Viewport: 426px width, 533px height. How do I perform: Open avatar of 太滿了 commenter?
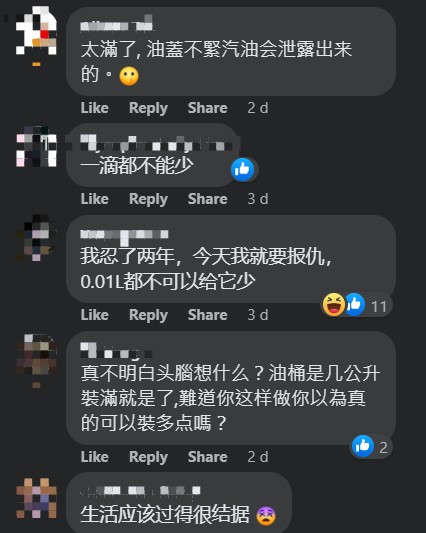point(36,31)
